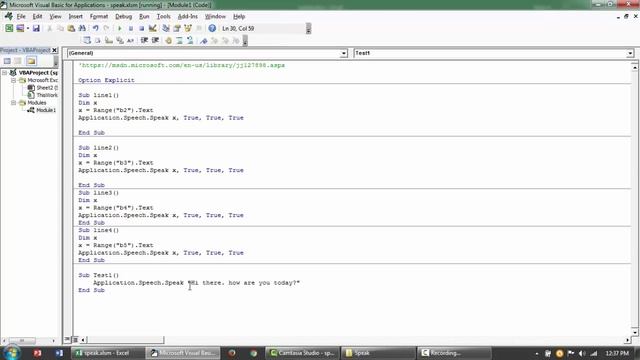Open the Edit menu
This screenshot has height=360, width=640.
[x=37, y=17]
